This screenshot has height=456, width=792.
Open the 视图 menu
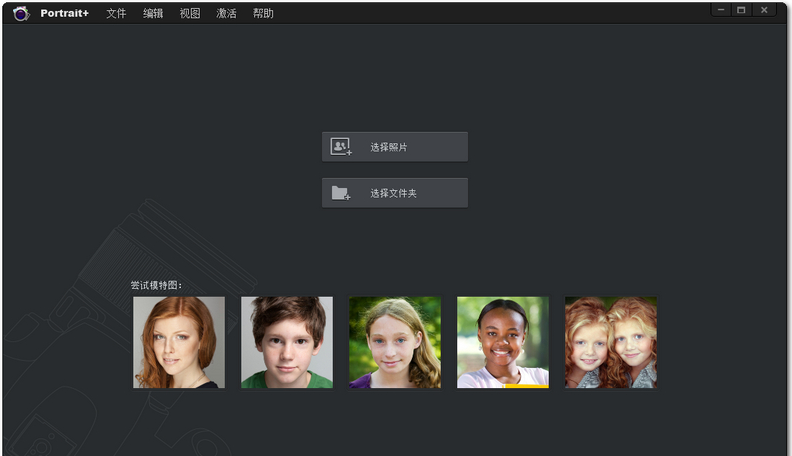point(190,14)
